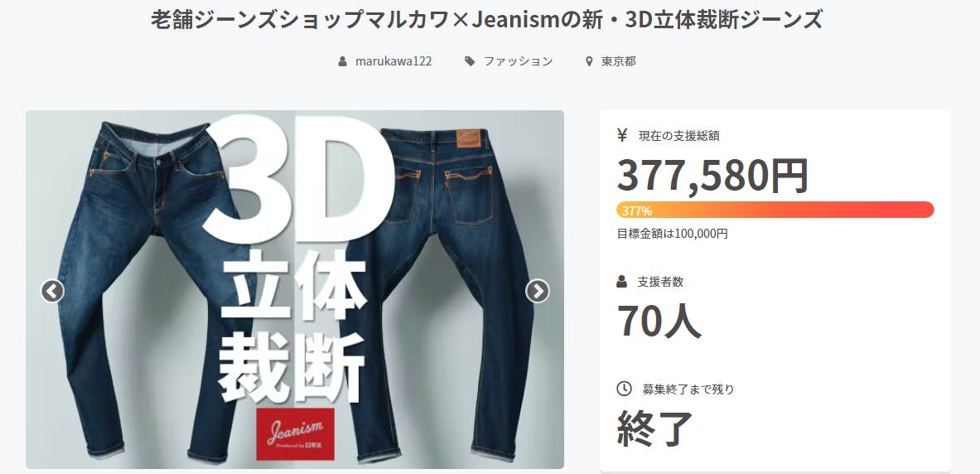Click the location pin icon beside 東京都
Image resolution: width=980 pixels, height=474 pixels.
tap(589, 61)
